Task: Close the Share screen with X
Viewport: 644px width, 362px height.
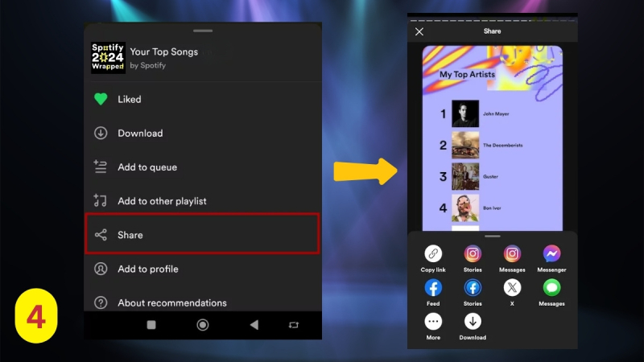Action: (x=419, y=31)
